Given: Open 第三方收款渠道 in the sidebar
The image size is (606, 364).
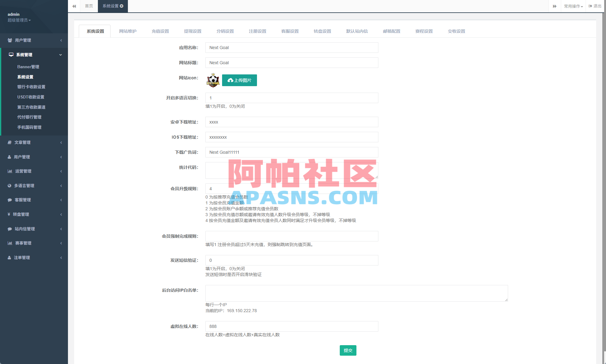Looking at the screenshot, I should tap(31, 107).
